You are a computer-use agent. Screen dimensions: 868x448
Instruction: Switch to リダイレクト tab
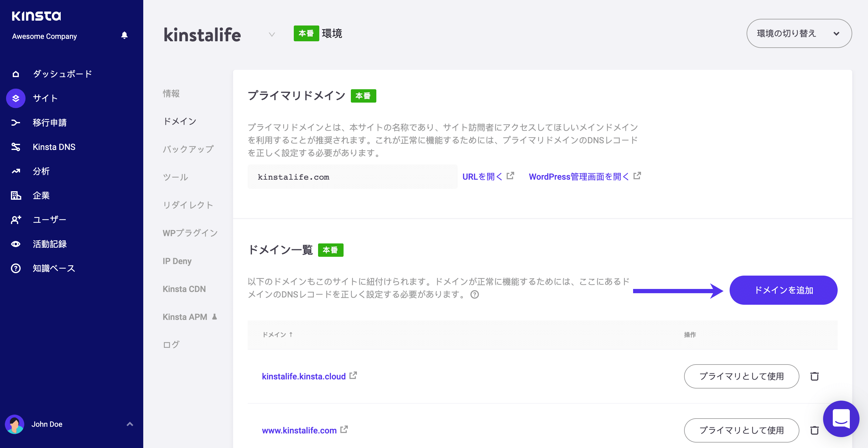(x=188, y=205)
